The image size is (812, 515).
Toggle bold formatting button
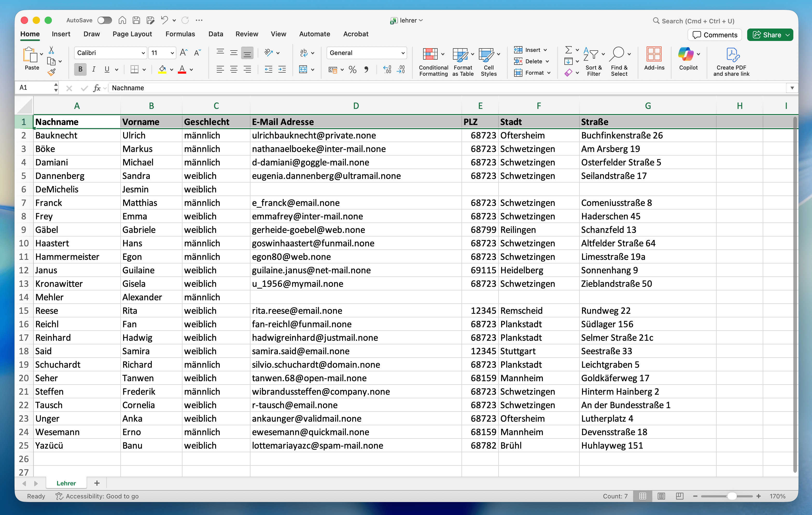[x=80, y=69]
